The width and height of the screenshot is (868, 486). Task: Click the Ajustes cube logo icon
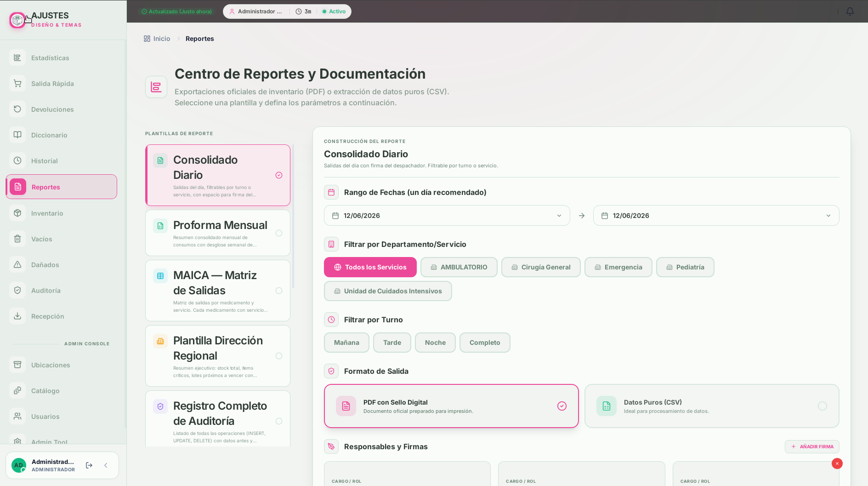click(17, 20)
